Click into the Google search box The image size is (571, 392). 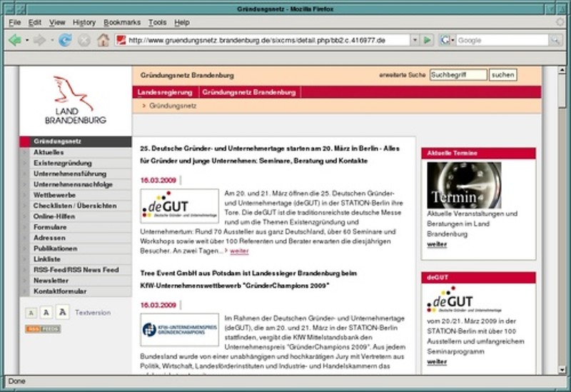click(x=502, y=40)
